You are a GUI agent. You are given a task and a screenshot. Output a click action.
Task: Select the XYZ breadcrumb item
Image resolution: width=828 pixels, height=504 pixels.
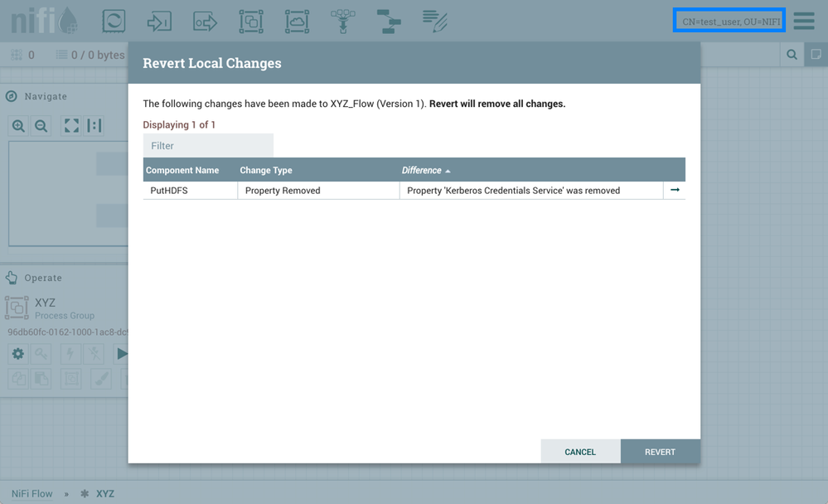(106, 492)
